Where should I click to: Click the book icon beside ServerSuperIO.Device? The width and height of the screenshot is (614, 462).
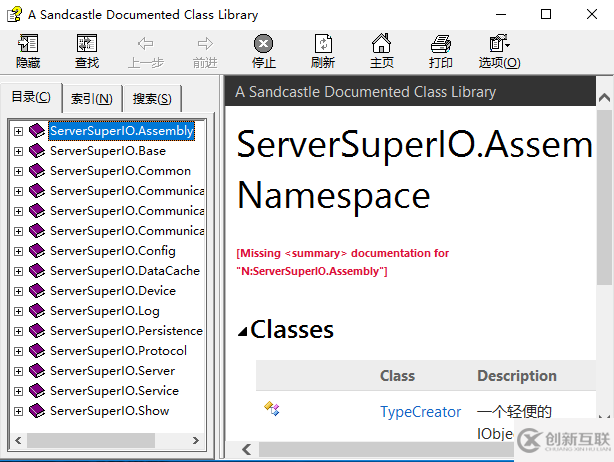pos(37,291)
